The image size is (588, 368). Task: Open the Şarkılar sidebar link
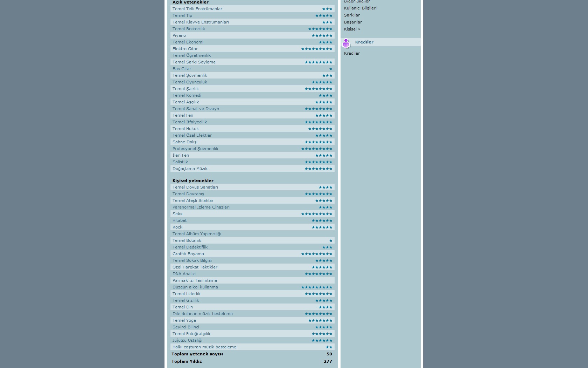[352, 15]
